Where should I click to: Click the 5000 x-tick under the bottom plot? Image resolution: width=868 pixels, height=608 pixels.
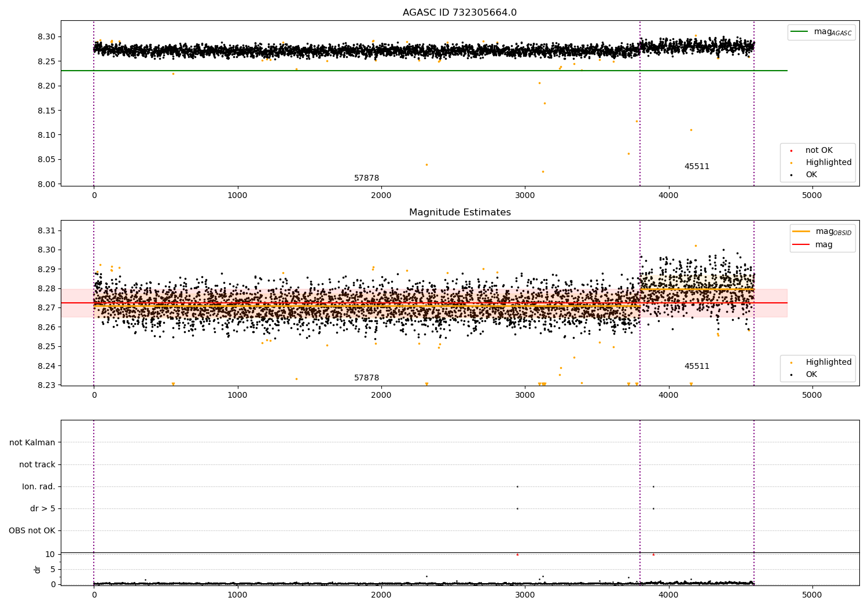812,595
